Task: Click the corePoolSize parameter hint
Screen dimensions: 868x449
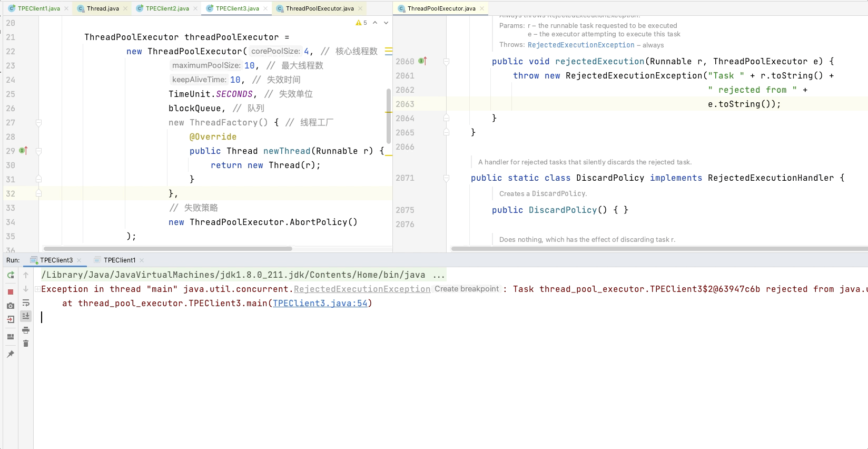Action: 275,51
